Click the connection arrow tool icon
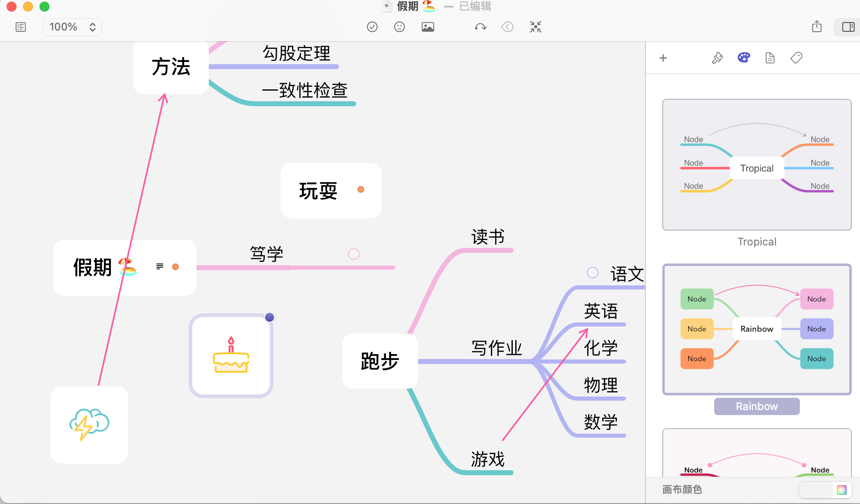860x504 pixels. click(481, 27)
